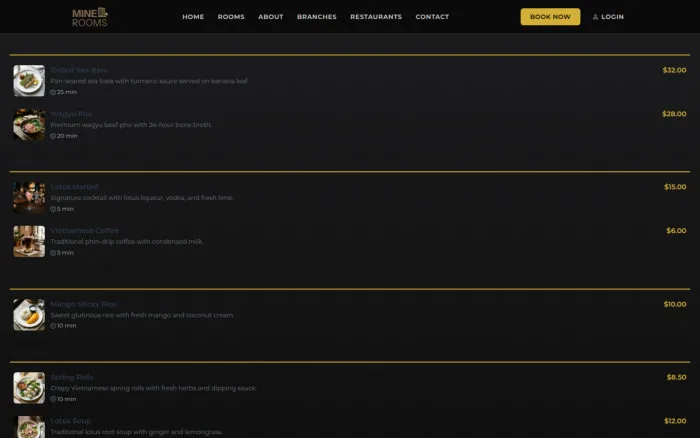Open the Lotus Martini photo
The image size is (700, 438).
(29, 197)
